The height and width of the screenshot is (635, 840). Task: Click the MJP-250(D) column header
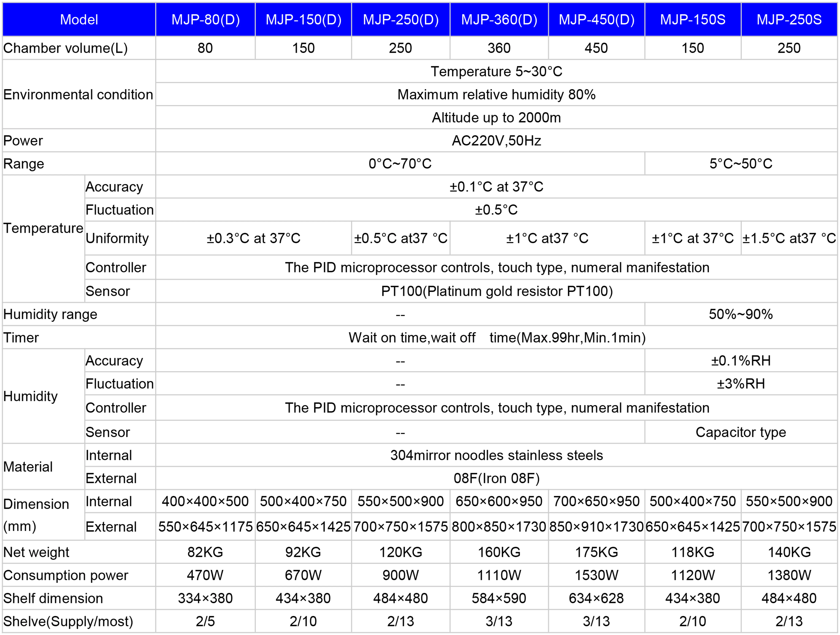point(401,19)
